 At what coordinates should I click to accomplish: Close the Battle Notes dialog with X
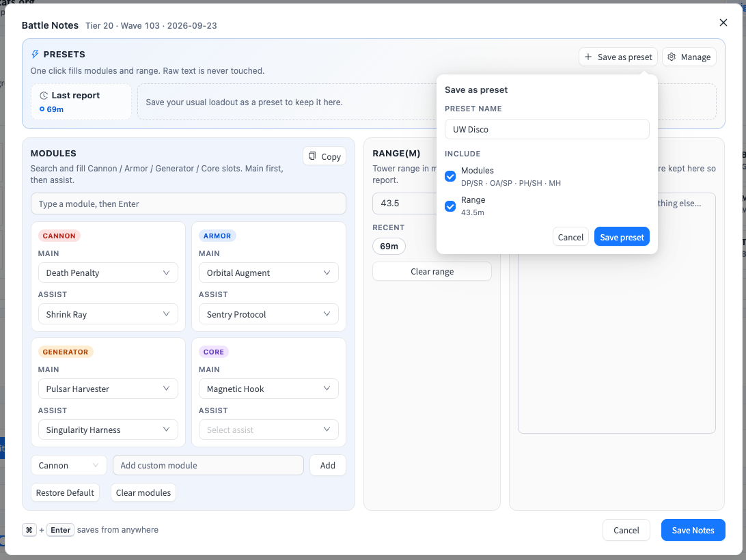pos(723,23)
